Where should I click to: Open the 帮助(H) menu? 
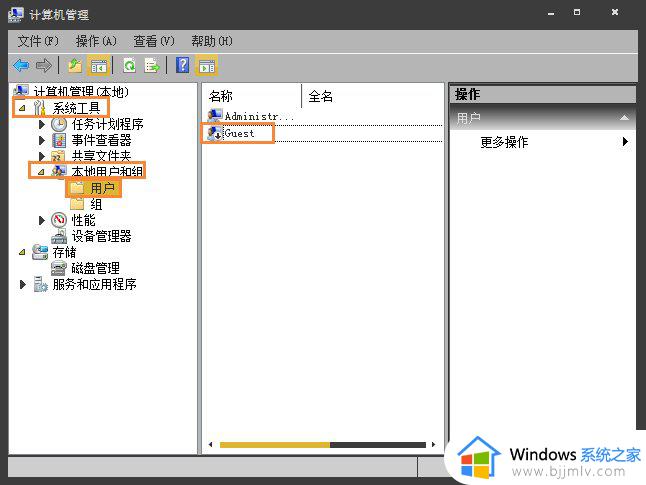coord(212,41)
